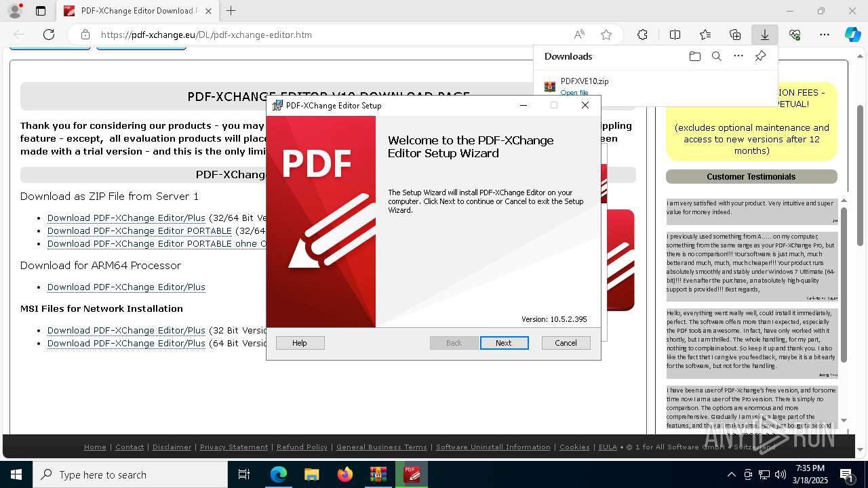Toggle split screen view
Viewport: 868px width, 488px height.
(x=675, y=35)
